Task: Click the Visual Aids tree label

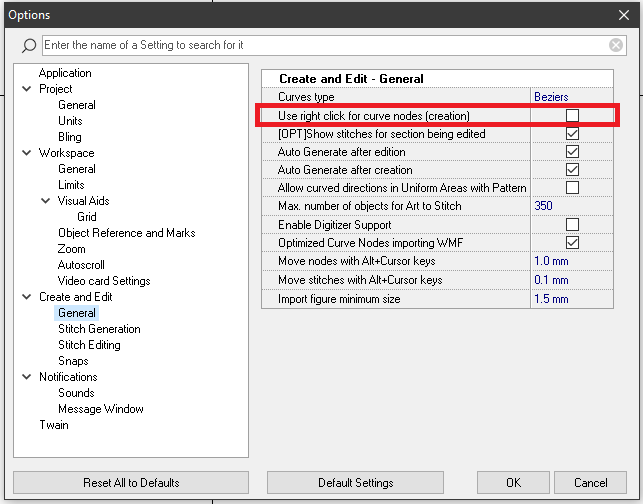Action: (x=83, y=201)
